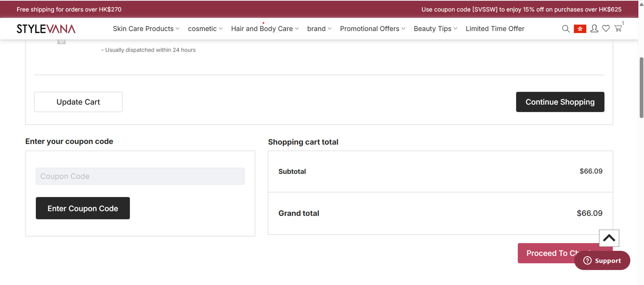The width and height of the screenshot is (644, 285).
Task: Open the shopping cart icon
Action: coord(618,28)
